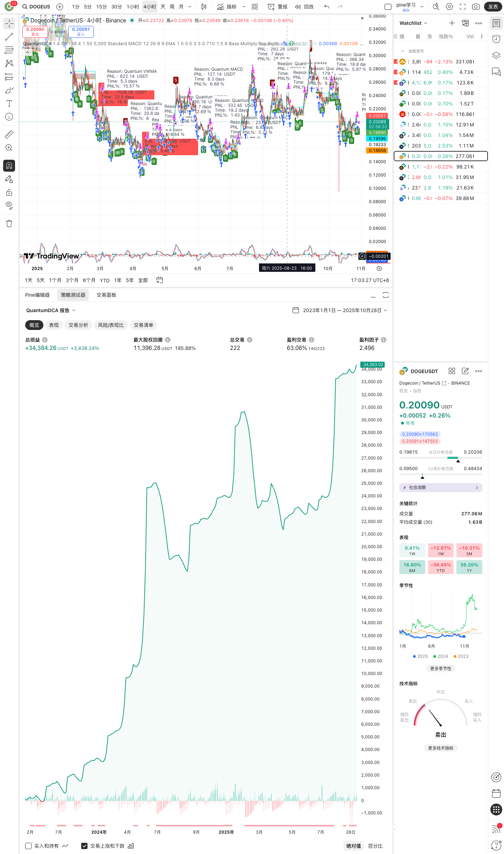Enable the 买入和持有 checkbox

29,846
